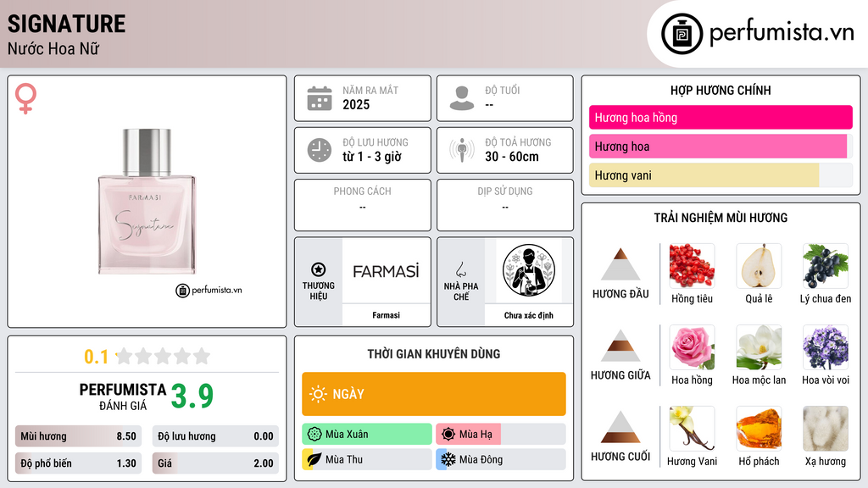Viewport: 868px width, 488px height.
Task: Select the Hoa vòi voi image
Action: tap(826, 347)
